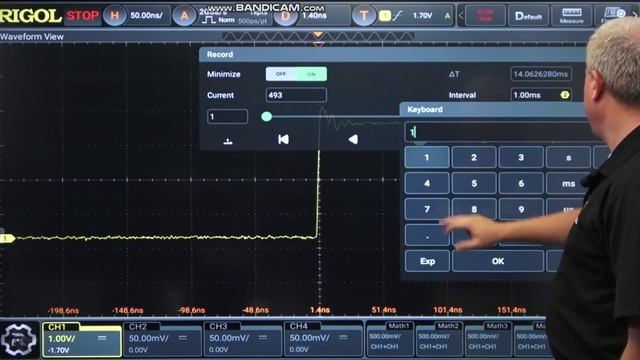This screenshot has height=360, width=640.
Task: Open the Math2 label
Action: click(x=448, y=326)
